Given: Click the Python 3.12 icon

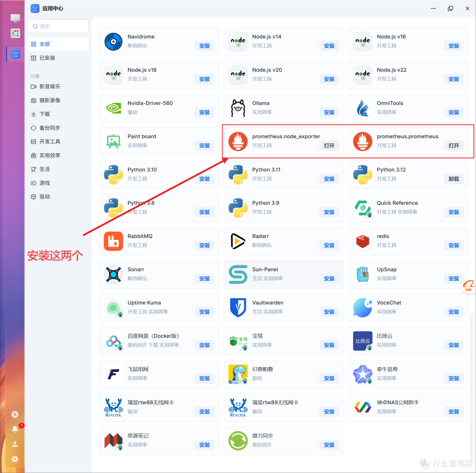Looking at the screenshot, I should click(x=363, y=175).
